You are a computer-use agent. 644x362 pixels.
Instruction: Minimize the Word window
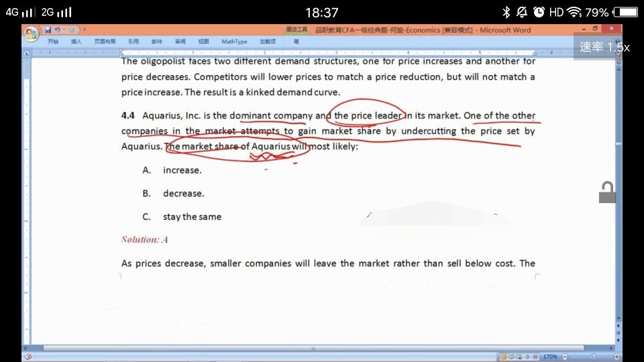click(x=584, y=29)
